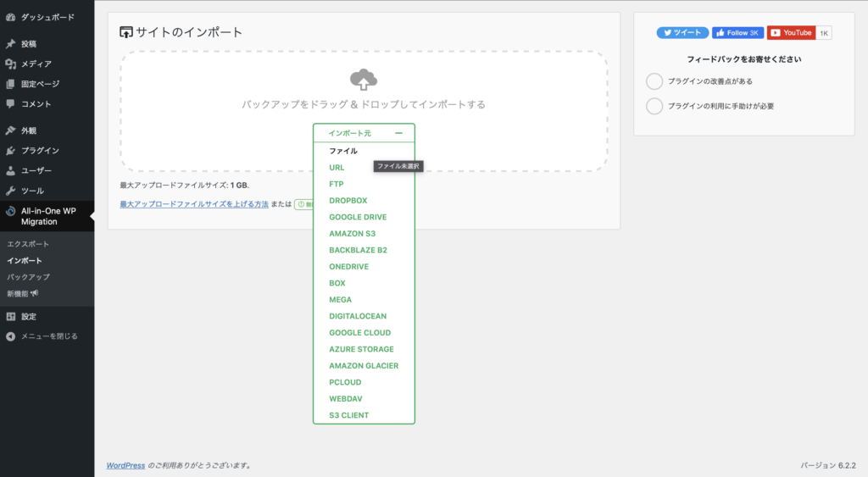Screen dimensions: 868x477
Task: Click the Tools wrench icon
Action: tap(10, 191)
